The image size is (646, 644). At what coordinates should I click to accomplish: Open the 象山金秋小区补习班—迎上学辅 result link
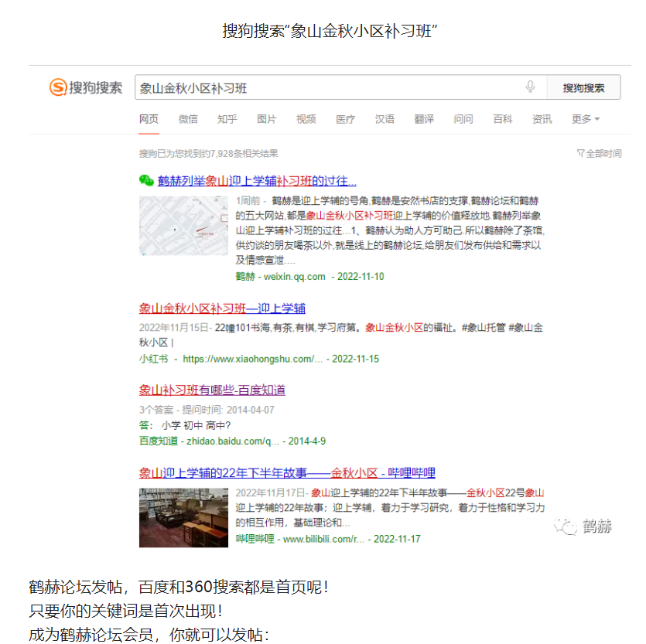[222, 308]
